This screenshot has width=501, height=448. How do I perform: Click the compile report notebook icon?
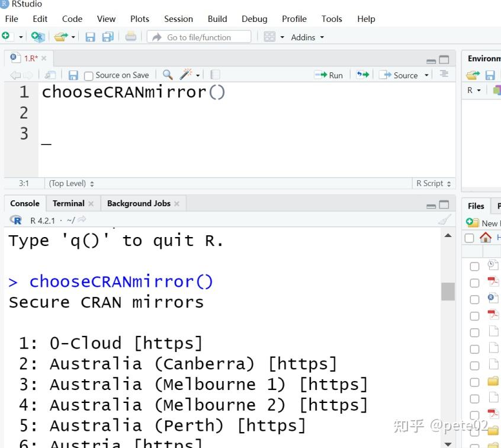[215, 75]
